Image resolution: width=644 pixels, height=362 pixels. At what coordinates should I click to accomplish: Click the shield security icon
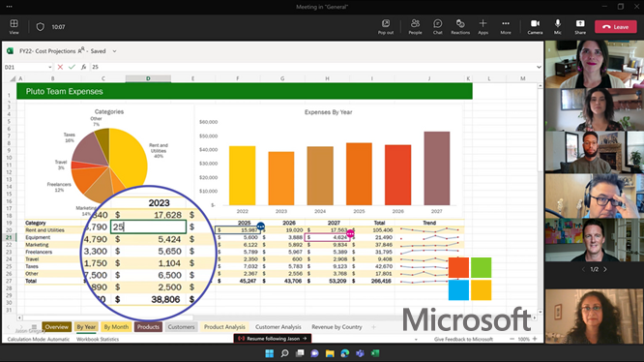pos(40,27)
